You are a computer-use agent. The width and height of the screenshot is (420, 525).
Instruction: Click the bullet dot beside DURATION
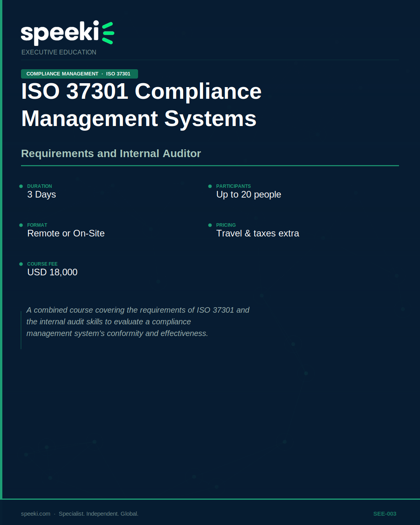point(21,186)
